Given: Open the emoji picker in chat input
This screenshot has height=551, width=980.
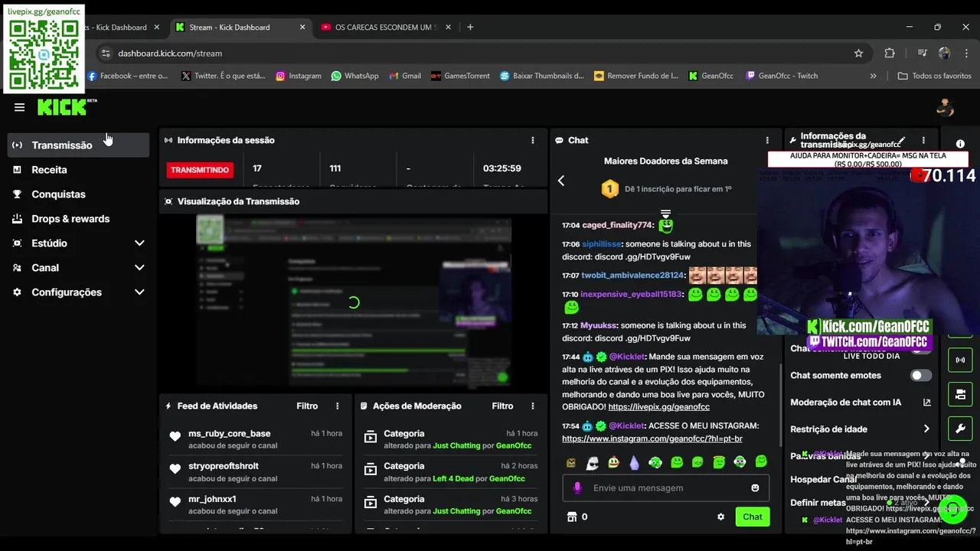Looking at the screenshot, I should coord(755,488).
